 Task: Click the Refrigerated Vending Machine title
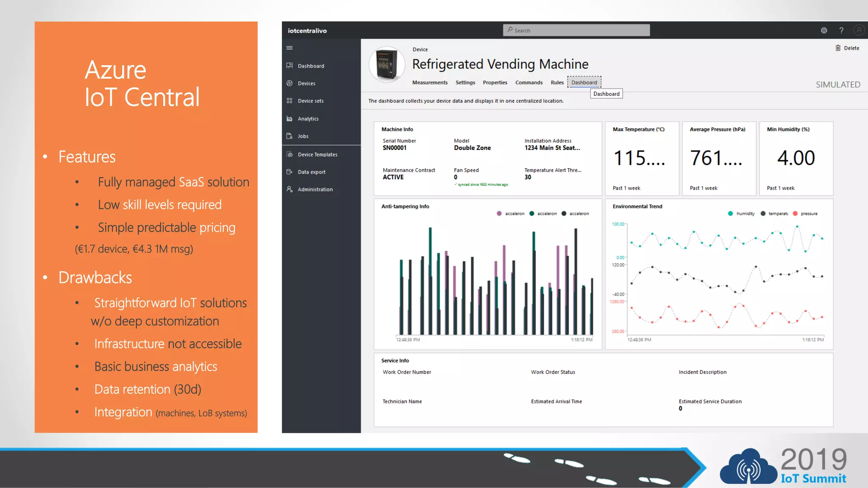[500, 64]
